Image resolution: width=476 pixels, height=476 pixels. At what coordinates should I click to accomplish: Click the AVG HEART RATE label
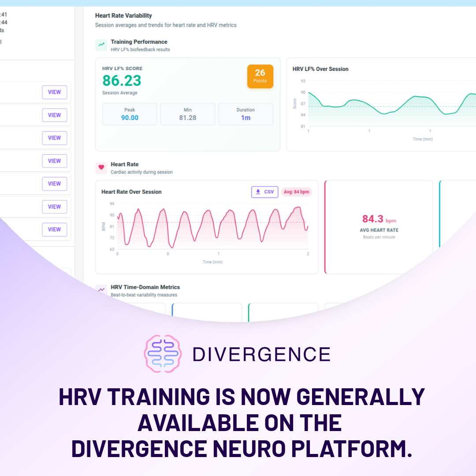pos(379,230)
